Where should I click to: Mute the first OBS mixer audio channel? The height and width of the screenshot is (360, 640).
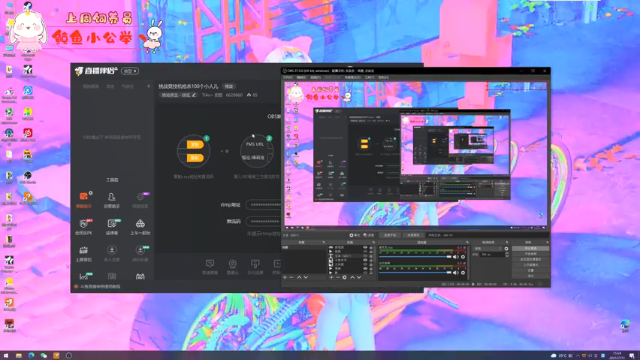coord(456,257)
